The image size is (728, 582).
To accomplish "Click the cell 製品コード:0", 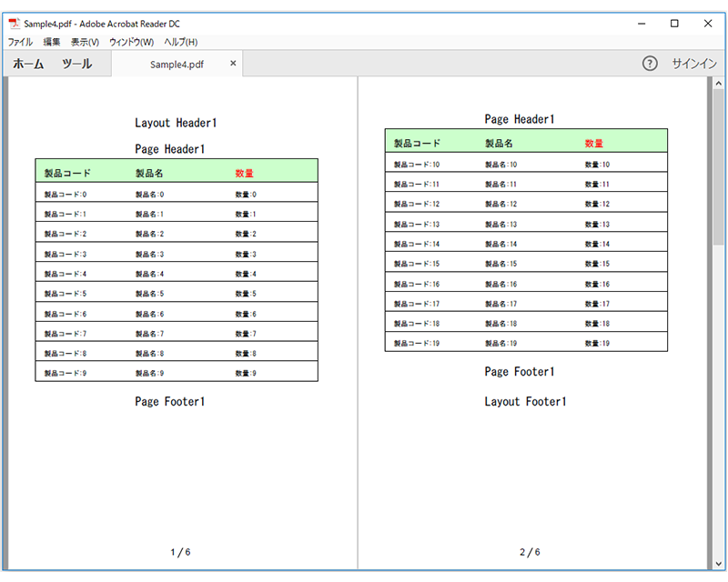I will point(66,195).
